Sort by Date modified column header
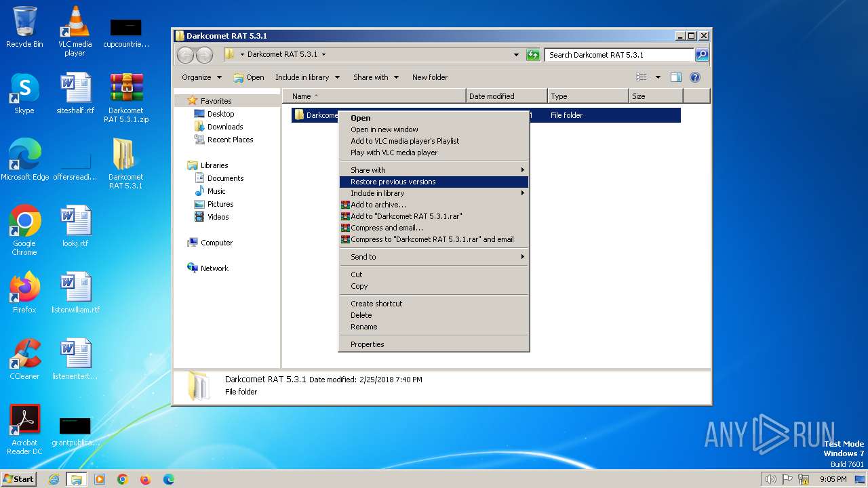The image size is (868, 488). 507,96
